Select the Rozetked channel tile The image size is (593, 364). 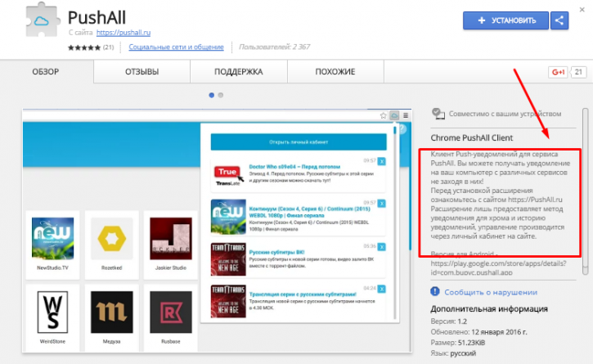(111, 245)
